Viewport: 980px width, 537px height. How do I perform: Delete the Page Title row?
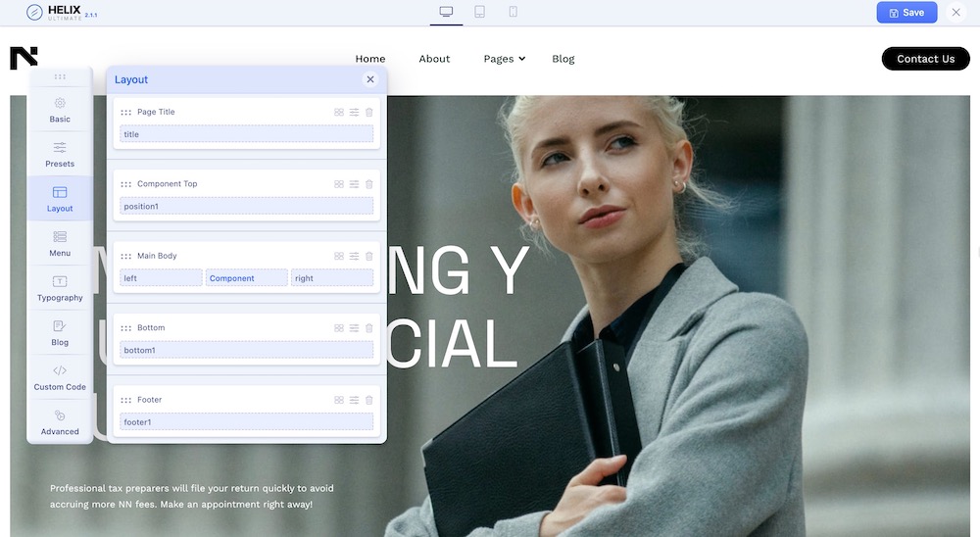click(x=369, y=113)
